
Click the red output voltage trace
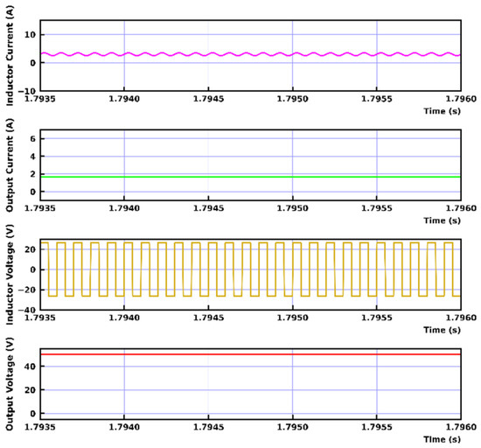pos(250,354)
